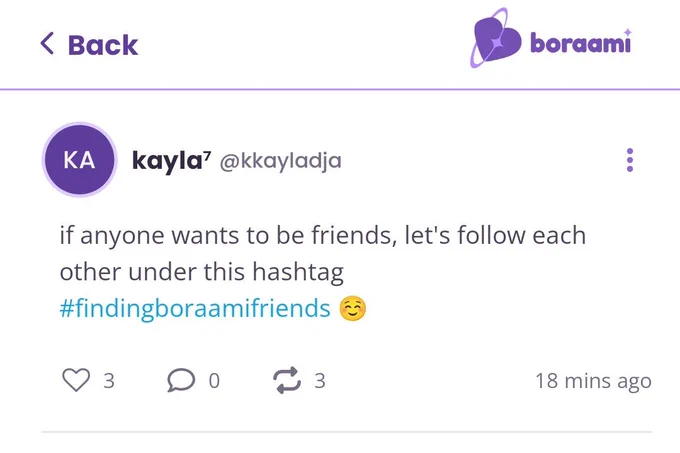Click the smiling blush emoji

point(352,308)
